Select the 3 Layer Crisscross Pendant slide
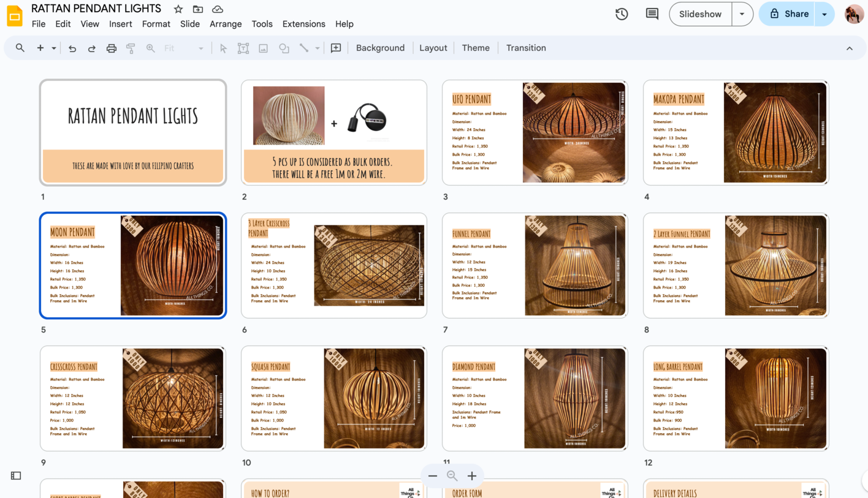The height and width of the screenshot is (498, 868). (334, 265)
